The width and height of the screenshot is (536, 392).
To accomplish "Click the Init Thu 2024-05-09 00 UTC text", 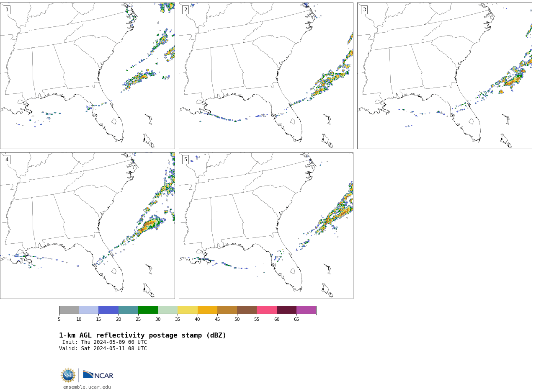I will click(x=105, y=342).
